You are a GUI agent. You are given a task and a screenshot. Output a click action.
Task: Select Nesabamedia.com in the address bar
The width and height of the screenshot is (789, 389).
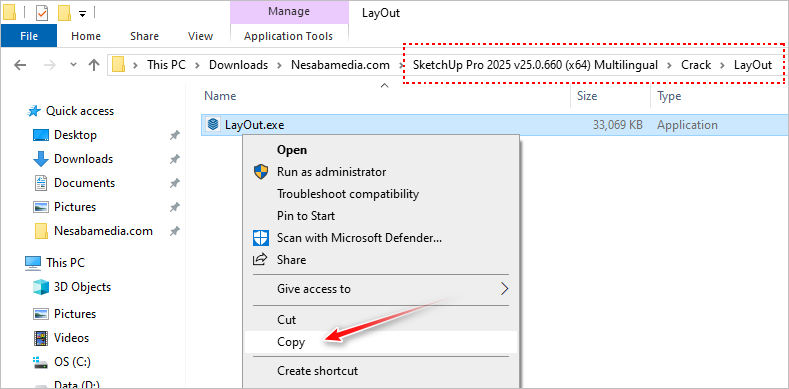[340, 65]
